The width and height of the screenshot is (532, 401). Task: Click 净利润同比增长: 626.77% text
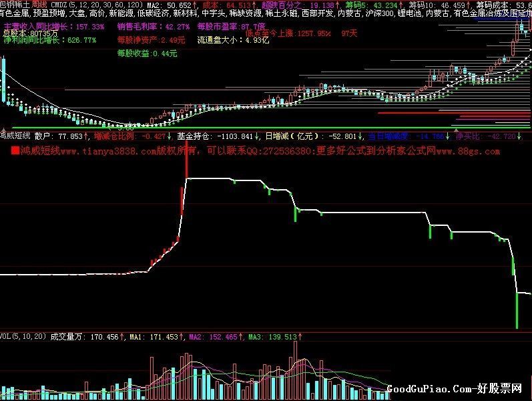50,40
